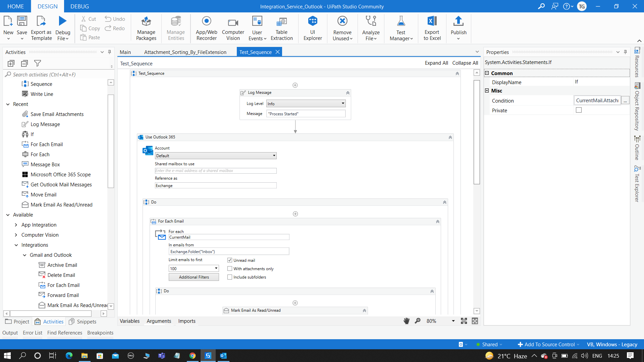644x362 pixels.
Task: Open UI Explorer
Action: coord(312,28)
